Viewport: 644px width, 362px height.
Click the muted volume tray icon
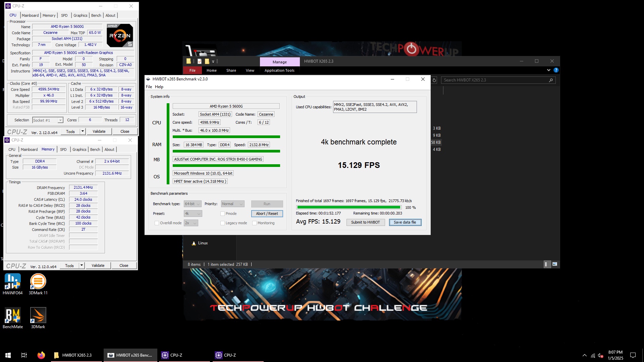click(601, 355)
